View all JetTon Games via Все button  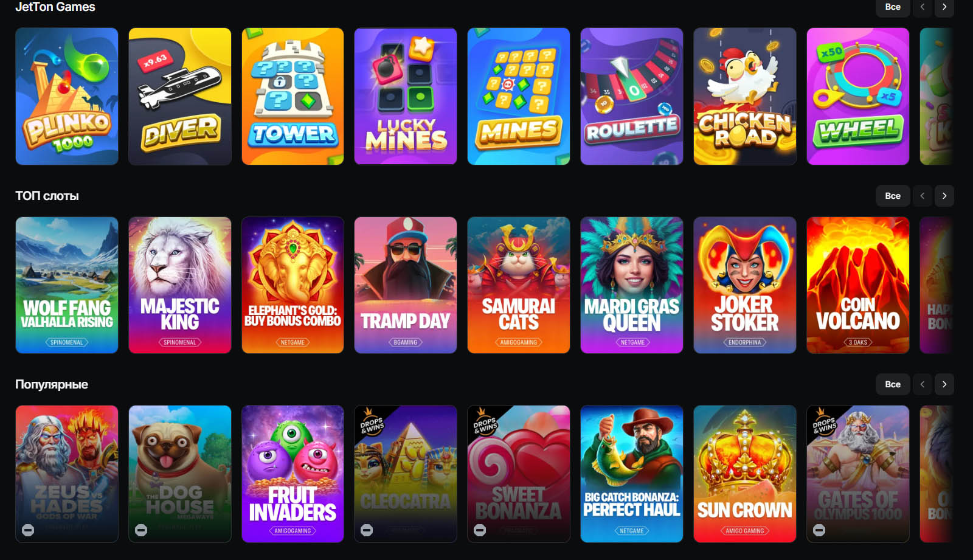pyautogui.click(x=893, y=7)
